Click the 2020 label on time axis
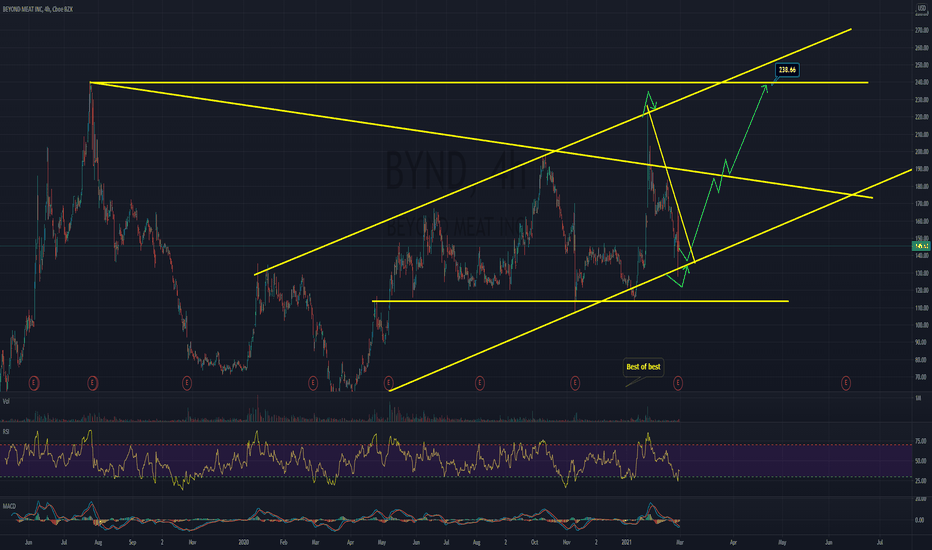Screen dimensions: 932x550 243,542
